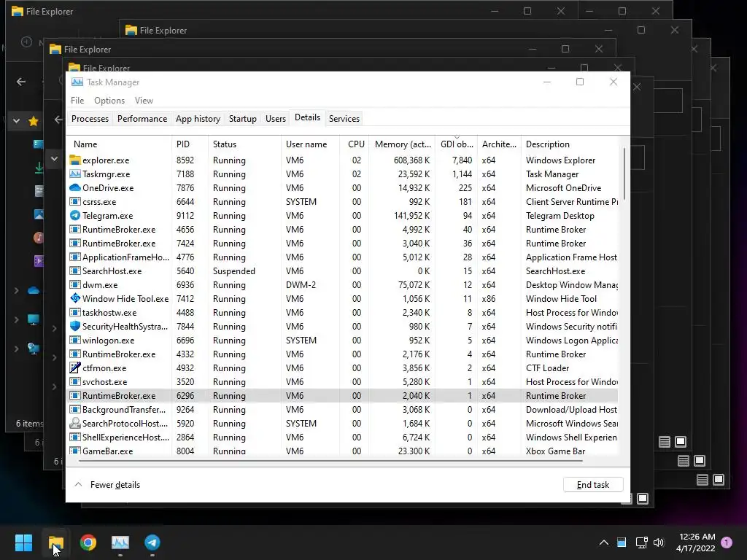Select the taskhostw.exe row
Image resolution: width=747 pixels, height=560 pixels.
[343, 312]
